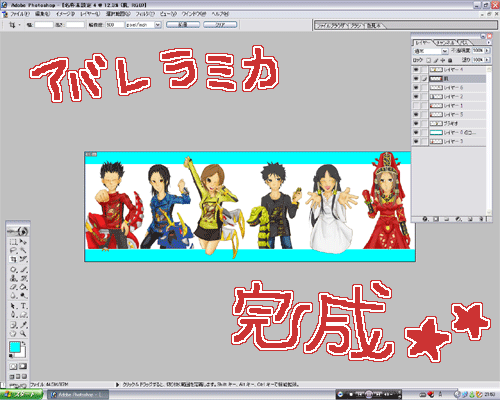This screenshot has width=500, height=400.
Task: Click the クリア (Clear) button in options bar
Action: pyautogui.click(x=220, y=25)
